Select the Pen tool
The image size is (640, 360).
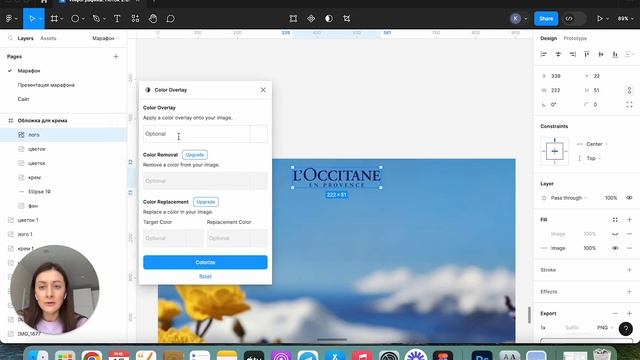coord(96,18)
